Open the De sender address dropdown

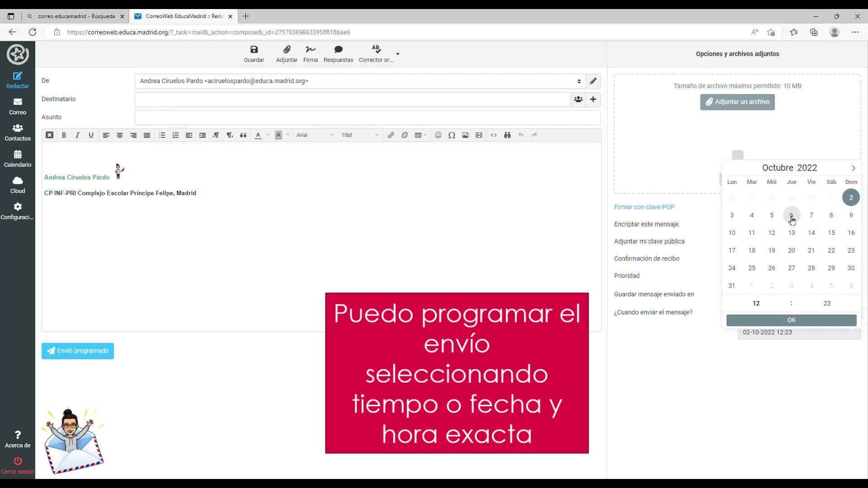point(360,81)
